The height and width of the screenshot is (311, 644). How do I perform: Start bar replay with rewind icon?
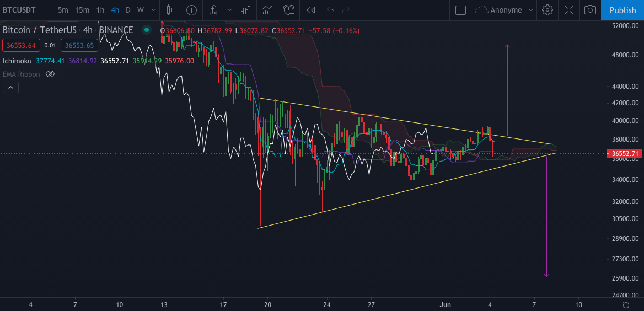click(x=311, y=10)
